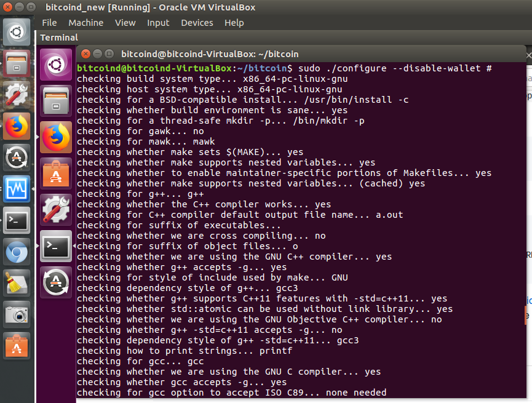Click Ubuntu Dash icon in guest launcher
The width and height of the screenshot is (532, 403).
coord(56,65)
